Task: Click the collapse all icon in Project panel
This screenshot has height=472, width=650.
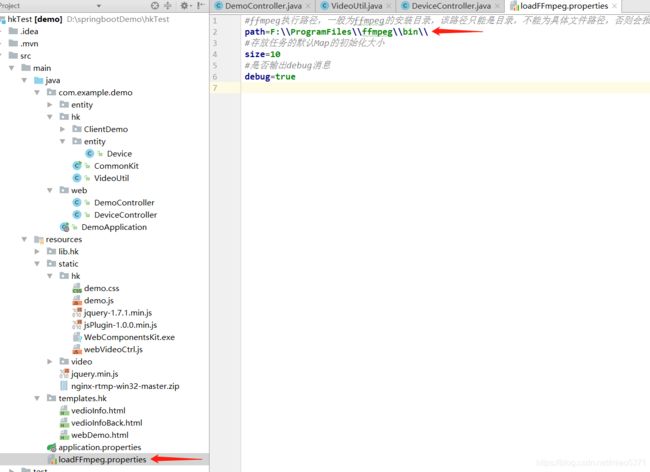Action: coord(166,6)
